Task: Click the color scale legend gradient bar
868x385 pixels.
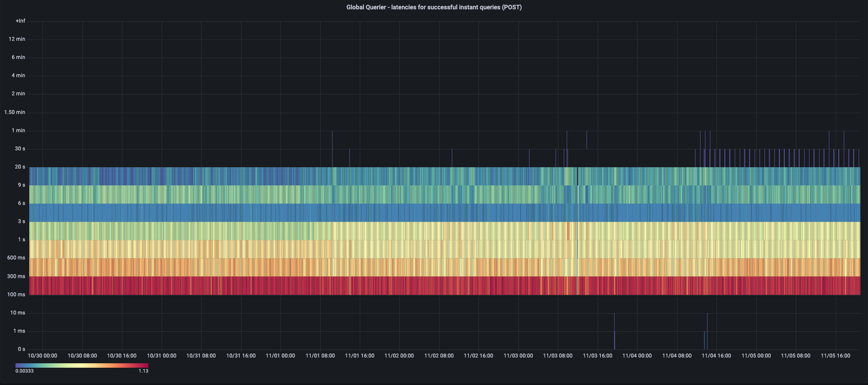Action: click(82, 365)
